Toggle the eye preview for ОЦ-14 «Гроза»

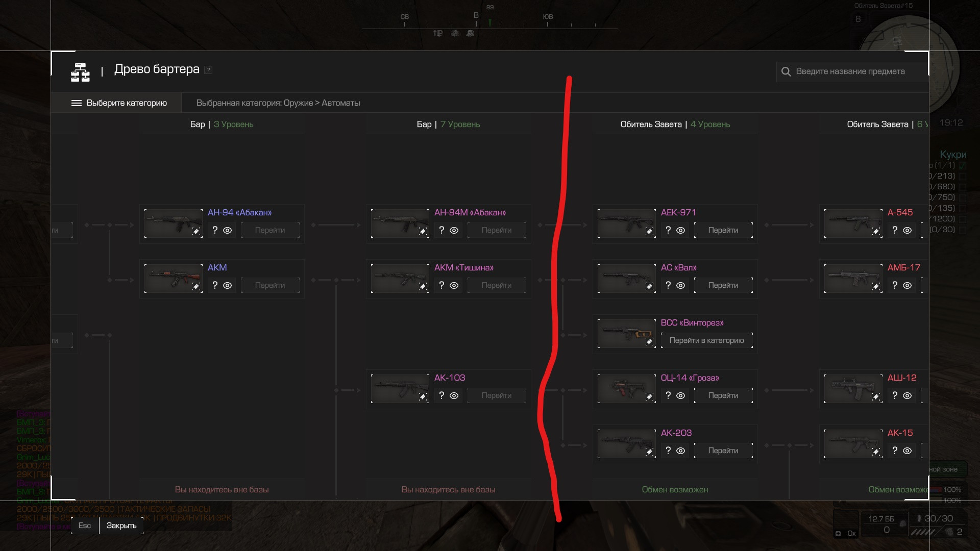point(681,396)
